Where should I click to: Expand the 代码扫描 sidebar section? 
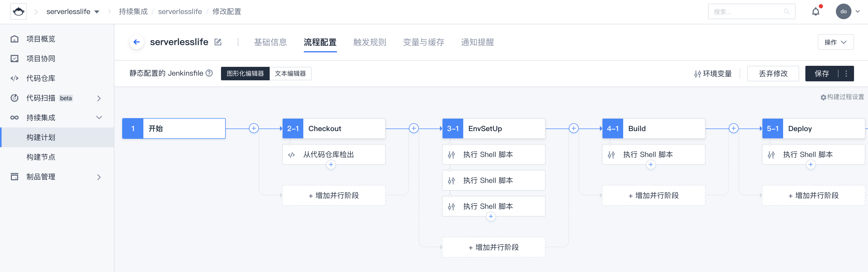pos(99,98)
